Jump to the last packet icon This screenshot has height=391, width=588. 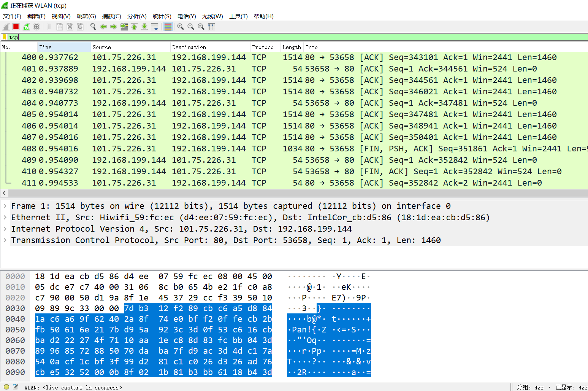tap(144, 27)
